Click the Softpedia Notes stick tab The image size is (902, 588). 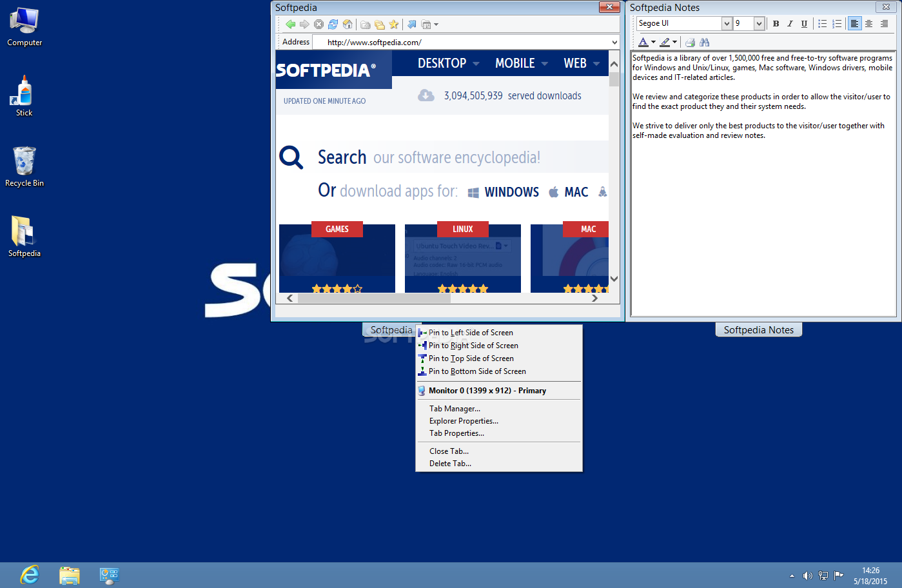(x=759, y=329)
